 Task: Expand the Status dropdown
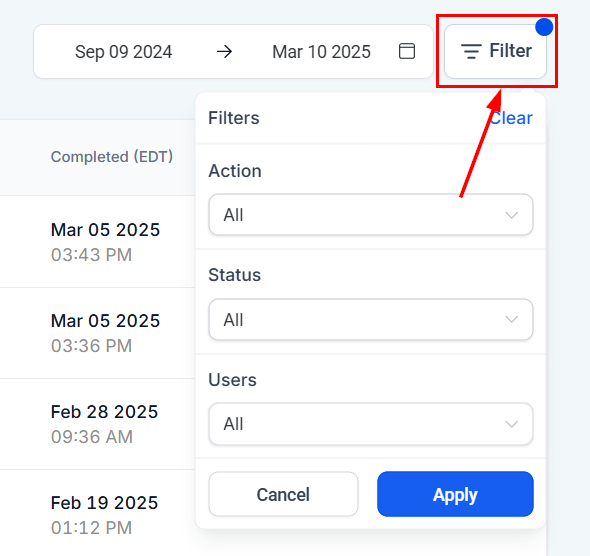371,319
